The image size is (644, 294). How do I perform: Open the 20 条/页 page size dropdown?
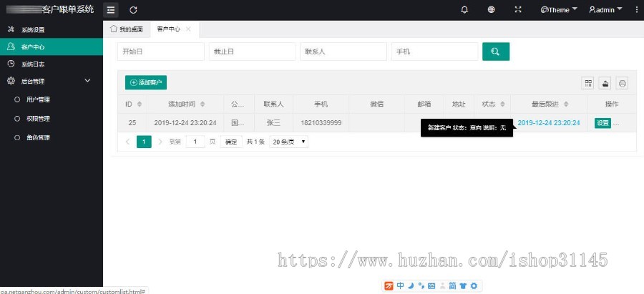pyautogui.click(x=289, y=142)
